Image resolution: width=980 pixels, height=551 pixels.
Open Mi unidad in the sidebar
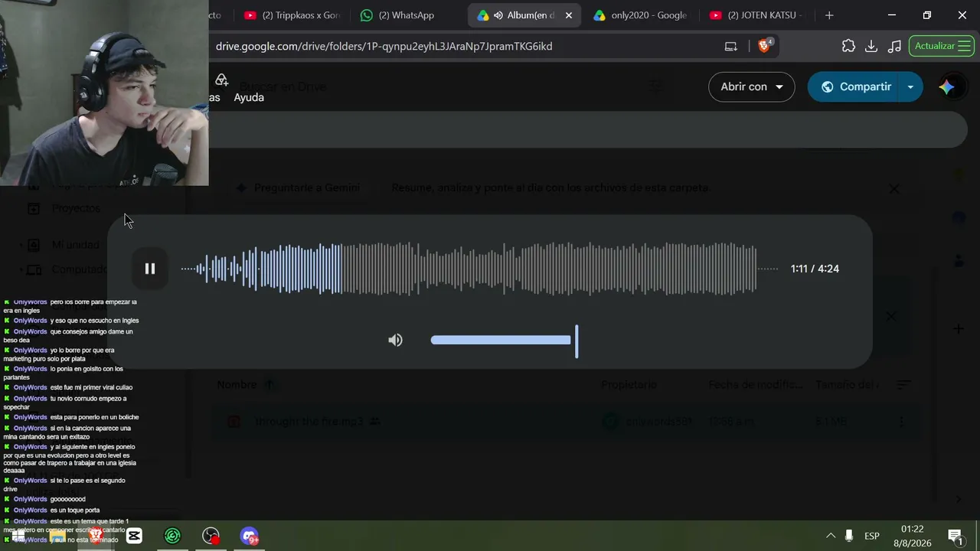[x=75, y=245]
